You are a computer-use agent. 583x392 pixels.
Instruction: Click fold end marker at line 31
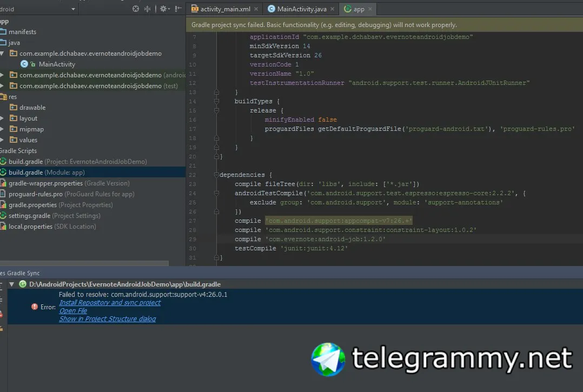(216, 257)
